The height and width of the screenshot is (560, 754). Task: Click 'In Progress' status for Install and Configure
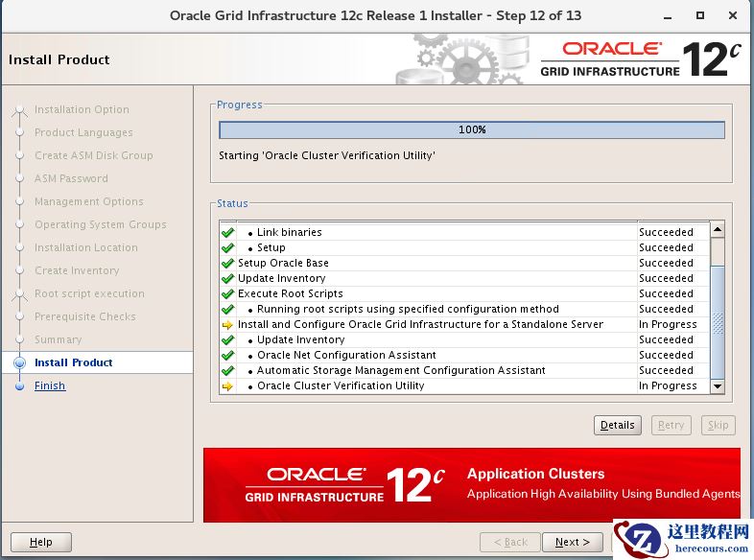coord(668,325)
